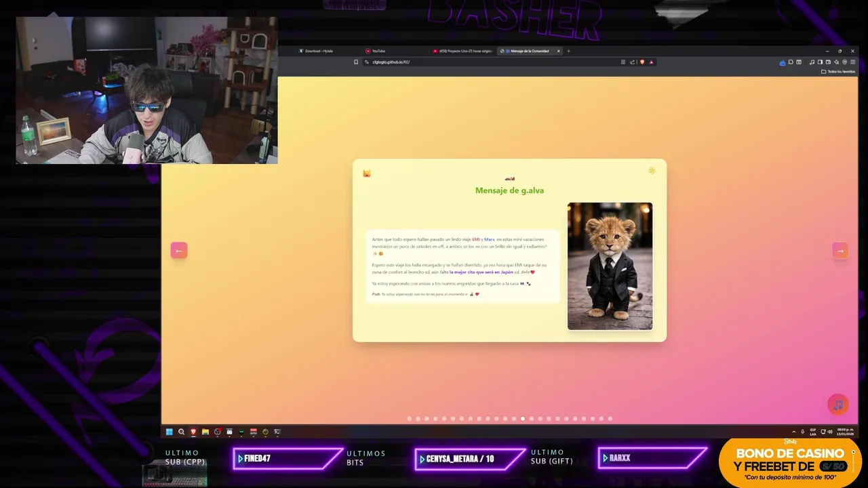Open the ESP LAA language switcher
This screenshot has height=488, width=868.
pyautogui.click(x=813, y=432)
